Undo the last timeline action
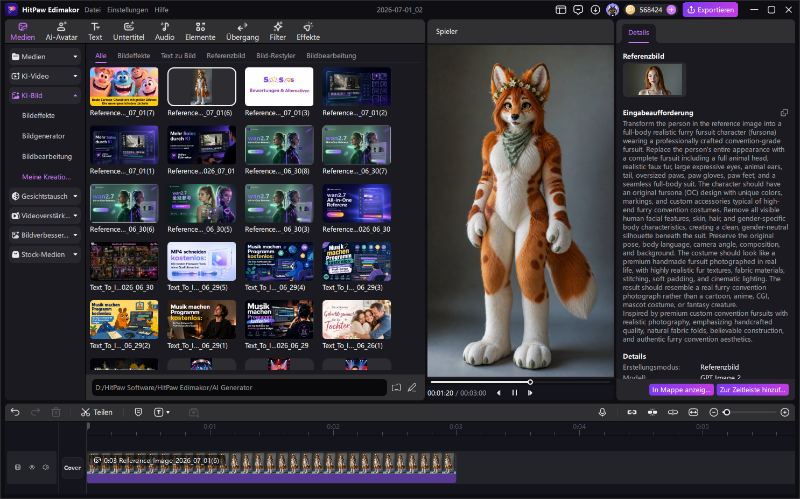The image size is (800, 499). coord(15,412)
